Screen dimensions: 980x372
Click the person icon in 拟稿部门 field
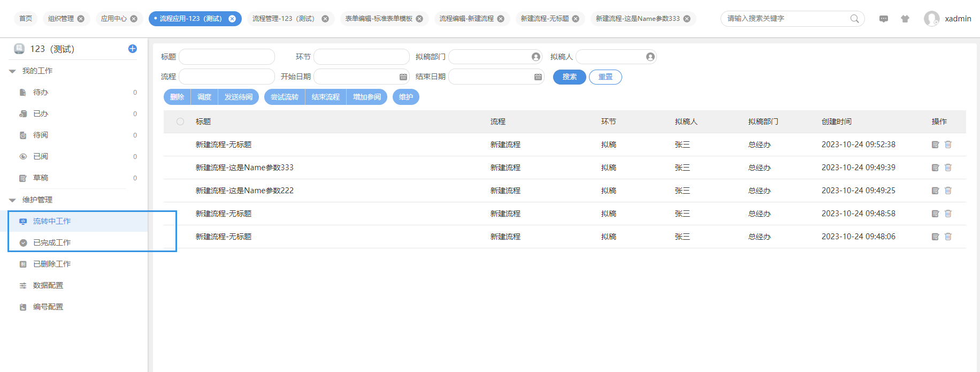click(535, 57)
